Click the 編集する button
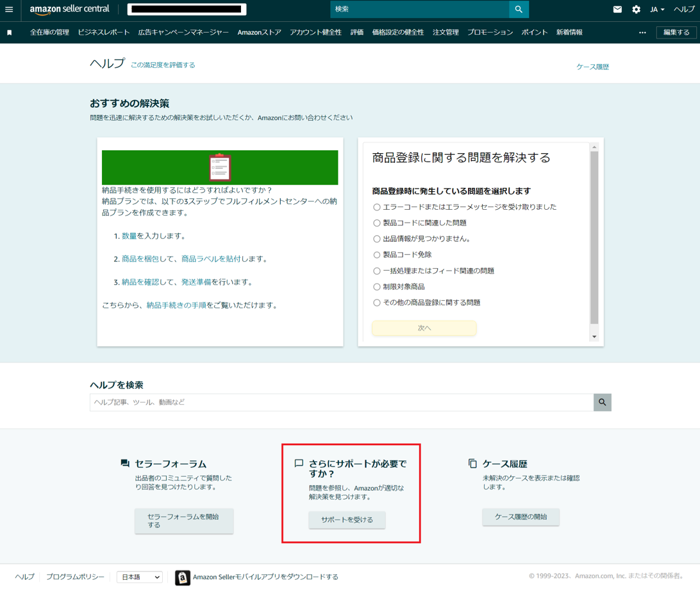700x594 pixels. pyautogui.click(x=676, y=32)
